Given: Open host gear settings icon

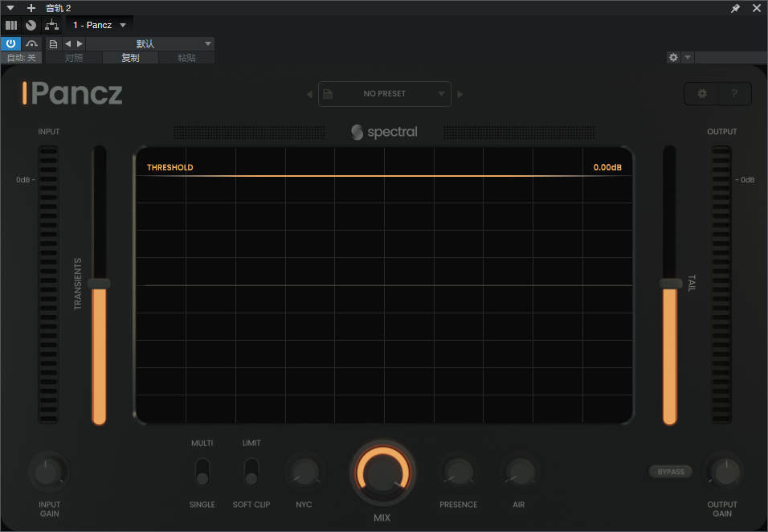Looking at the screenshot, I should [673, 57].
